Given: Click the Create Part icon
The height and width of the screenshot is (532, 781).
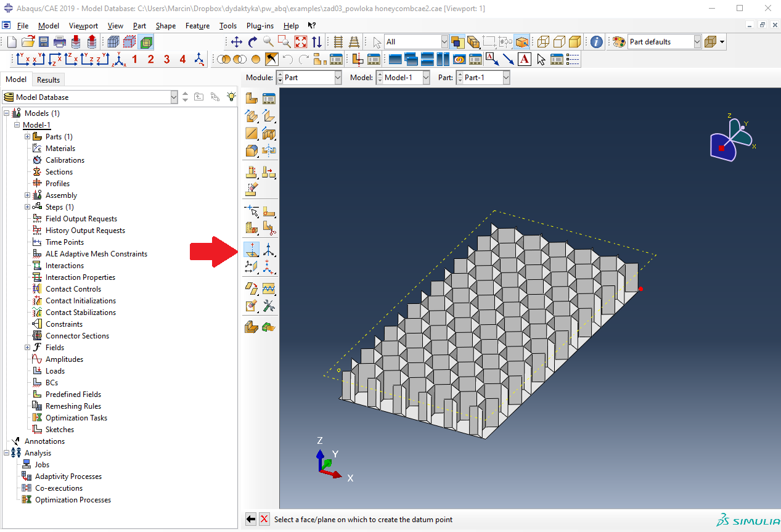Looking at the screenshot, I should click(x=251, y=98).
